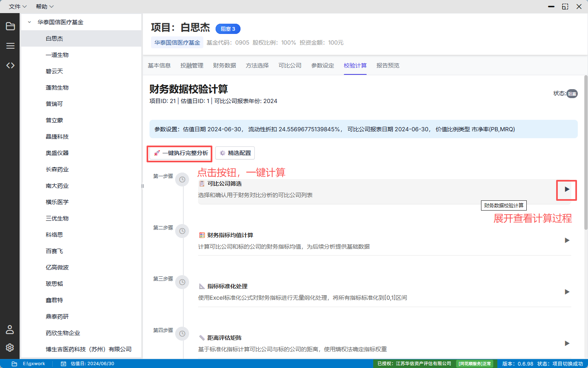The height and width of the screenshot is (368, 588).
Task: Click the 距离评估矩阵 icon
Action: 202,338
